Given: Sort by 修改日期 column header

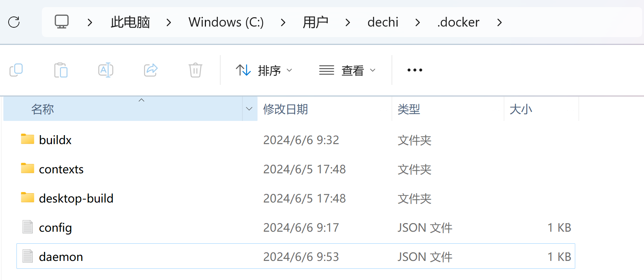Looking at the screenshot, I should point(286,109).
